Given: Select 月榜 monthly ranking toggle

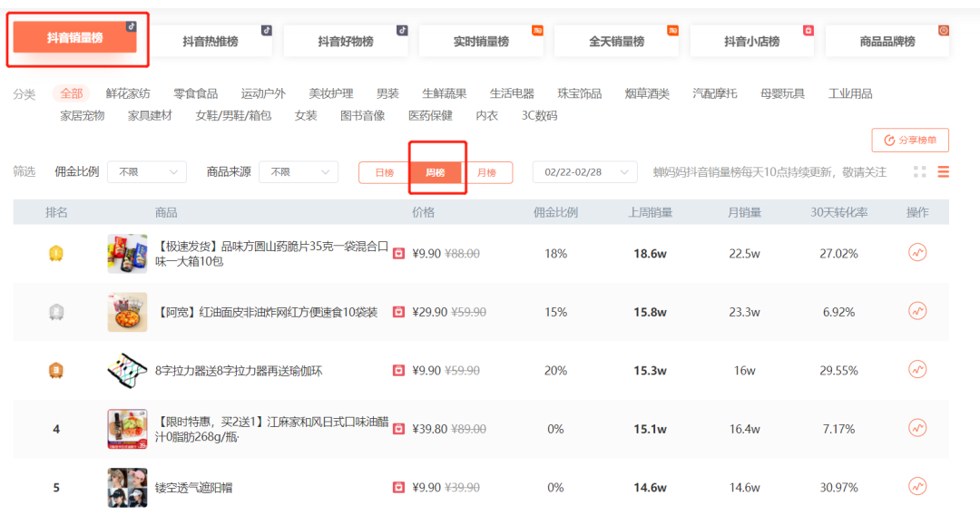Looking at the screenshot, I should point(487,172).
